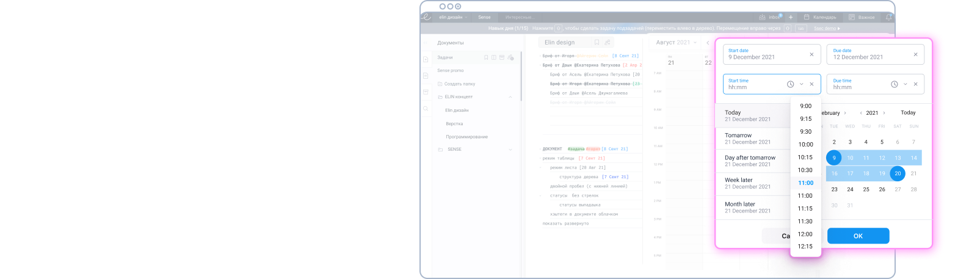This screenshot has width=980, height=279.
Task: Click the notification bell icon
Action: 888,17
